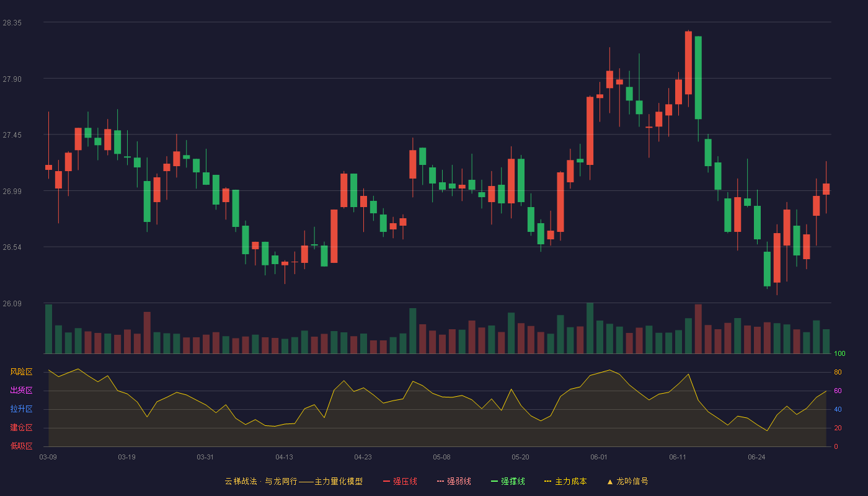
Task: Click the 03-31 date label
Action: [205, 457]
